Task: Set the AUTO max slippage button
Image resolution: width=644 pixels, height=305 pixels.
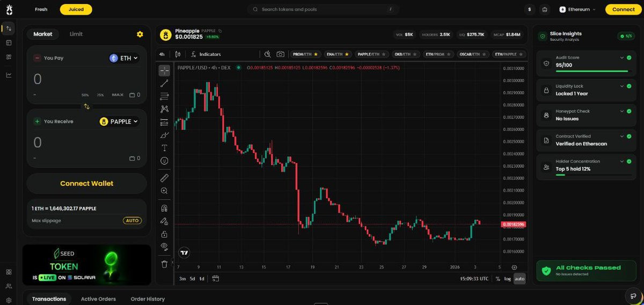Action: coord(132,220)
